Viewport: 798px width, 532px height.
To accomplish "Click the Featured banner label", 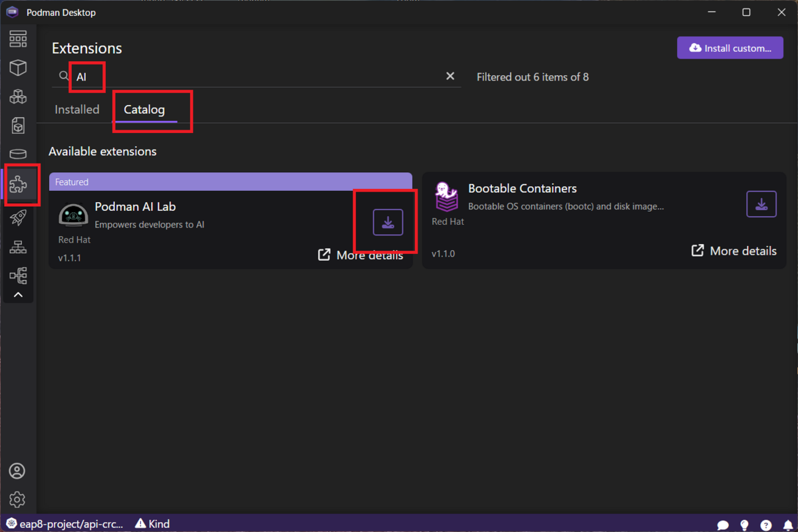I will pyautogui.click(x=72, y=182).
